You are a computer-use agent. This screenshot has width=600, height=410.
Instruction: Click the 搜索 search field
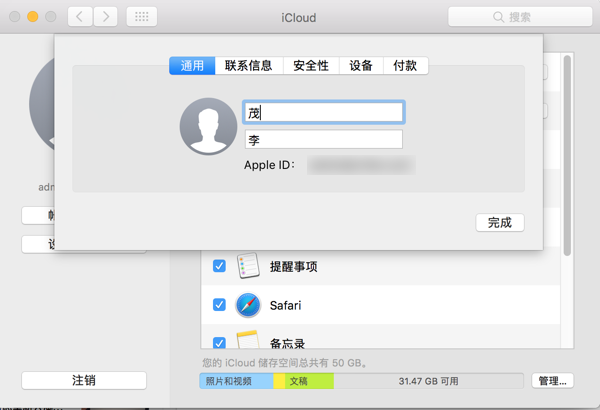517,17
